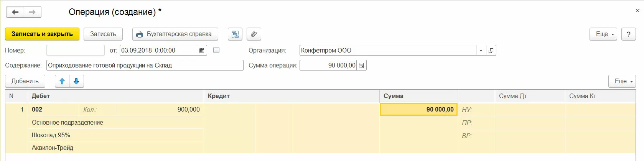This screenshot has height=161, width=644.
Task: Click the paperclip attachments icon
Action: pyautogui.click(x=254, y=34)
